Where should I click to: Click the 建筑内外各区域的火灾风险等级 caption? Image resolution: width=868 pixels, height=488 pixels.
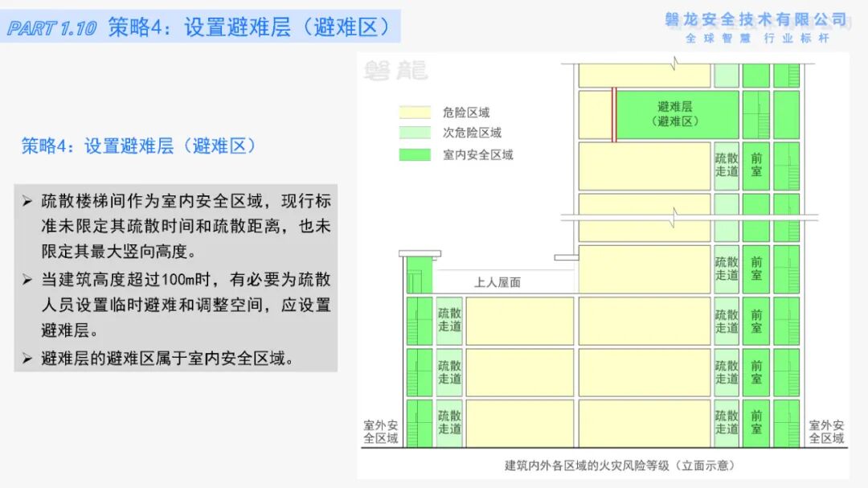[619, 465]
